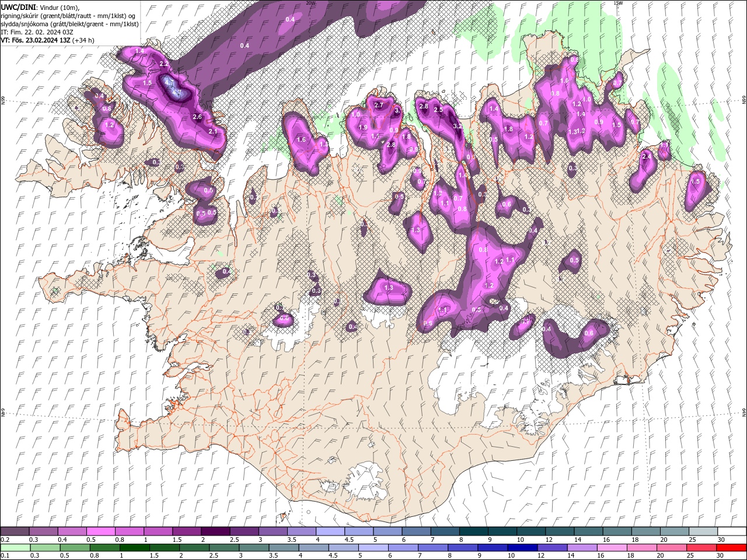
Task: Click the 2.1 snowfall value on the map
Action: pyautogui.click(x=212, y=132)
